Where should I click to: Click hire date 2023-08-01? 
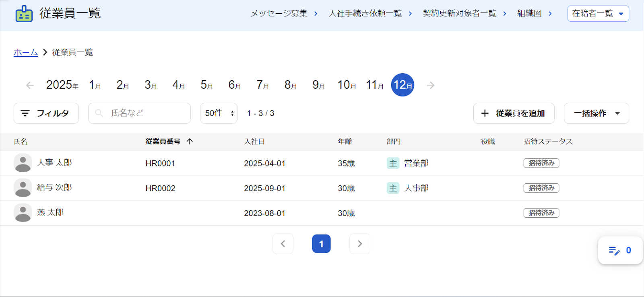pos(264,214)
